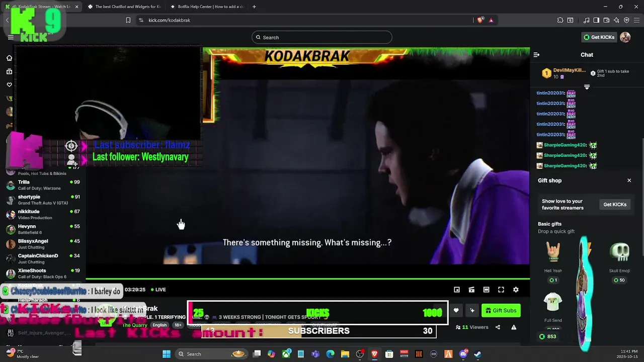Viewport: 644px width, 362px height.
Task: Open Brave main menu hamburger
Action: [636, 20]
